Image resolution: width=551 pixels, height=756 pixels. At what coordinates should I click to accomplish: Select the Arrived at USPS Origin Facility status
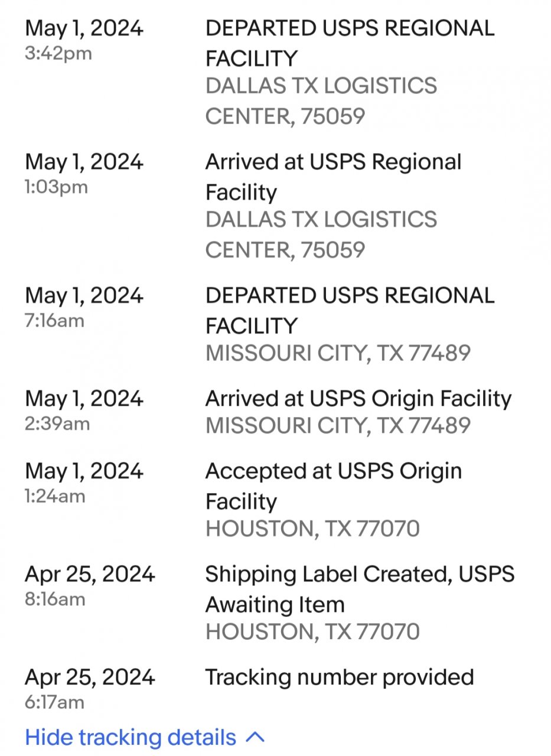358,399
